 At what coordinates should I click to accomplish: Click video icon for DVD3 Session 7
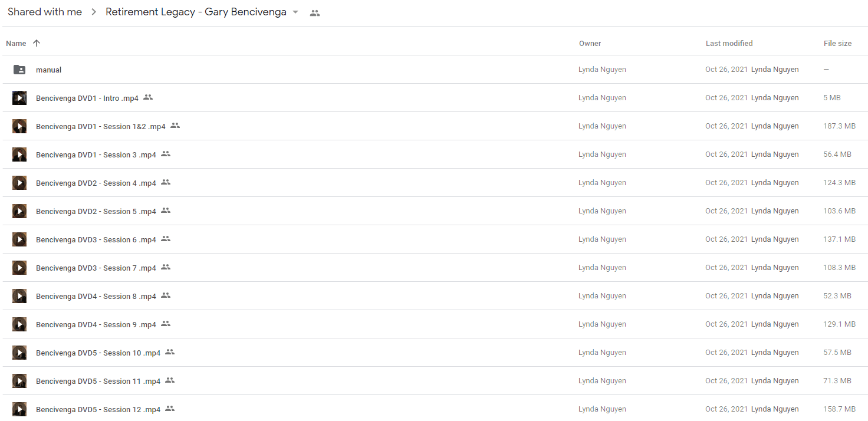[x=19, y=268]
